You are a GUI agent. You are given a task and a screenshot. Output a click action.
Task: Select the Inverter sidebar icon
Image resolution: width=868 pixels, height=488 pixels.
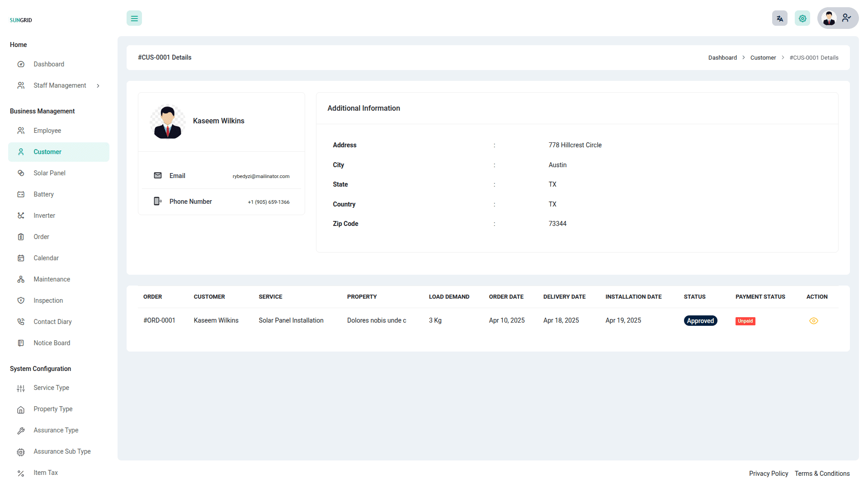click(21, 216)
